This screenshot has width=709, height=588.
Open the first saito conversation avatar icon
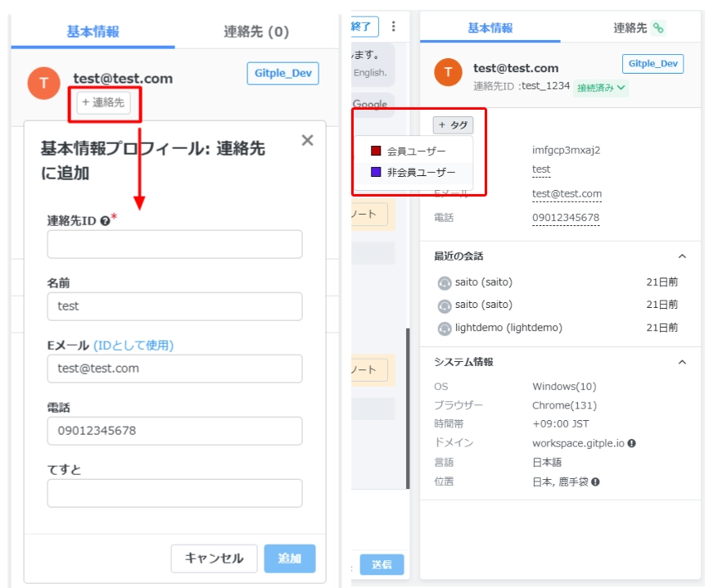445,283
